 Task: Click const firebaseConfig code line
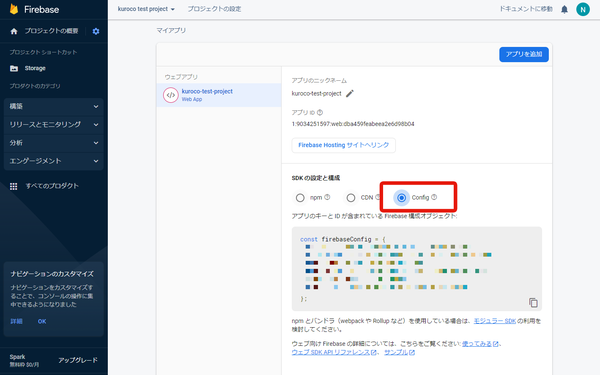click(343, 239)
